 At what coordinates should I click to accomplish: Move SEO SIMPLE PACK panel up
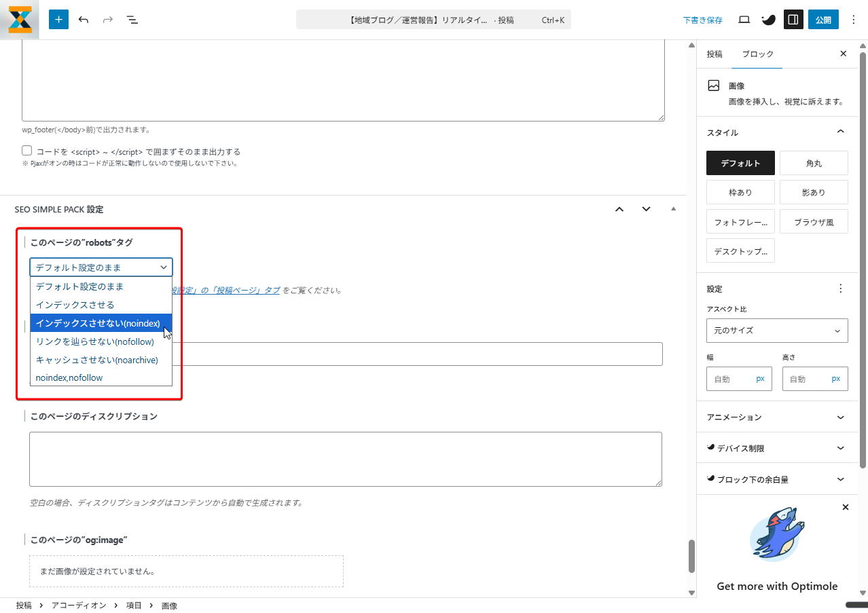point(619,209)
